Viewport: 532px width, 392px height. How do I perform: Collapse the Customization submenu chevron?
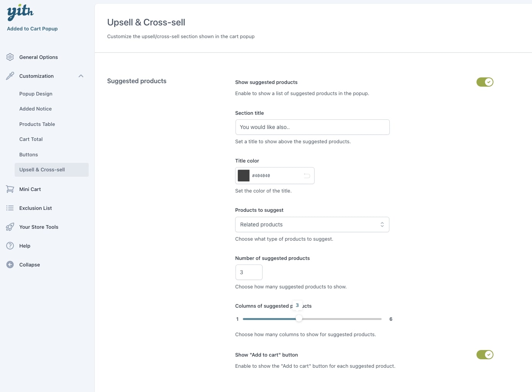81,76
